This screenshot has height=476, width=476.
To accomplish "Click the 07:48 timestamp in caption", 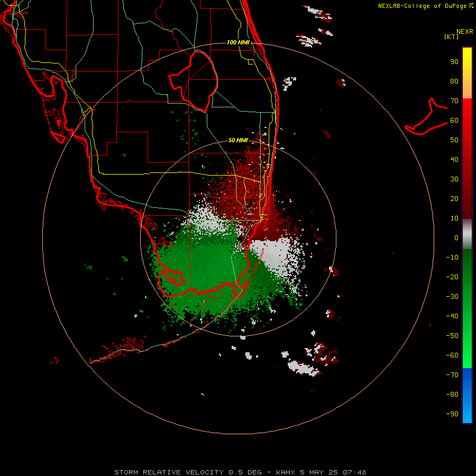I will pyautogui.click(x=354, y=472).
